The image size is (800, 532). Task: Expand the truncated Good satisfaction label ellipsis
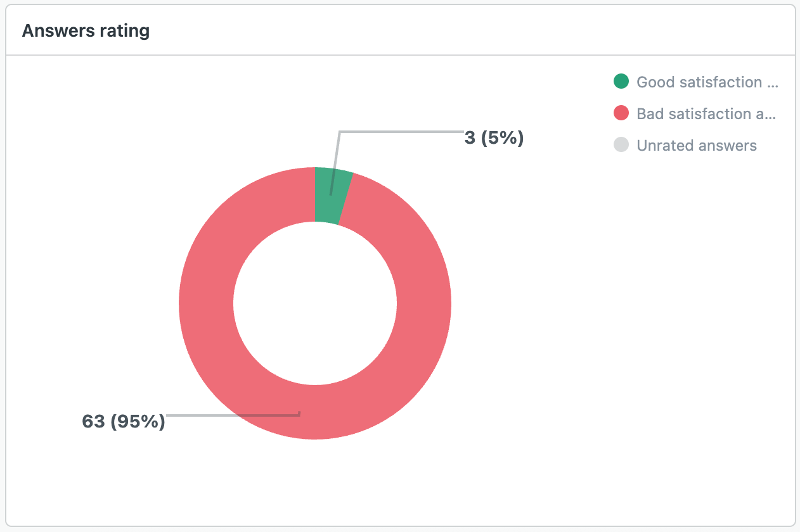click(772, 82)
